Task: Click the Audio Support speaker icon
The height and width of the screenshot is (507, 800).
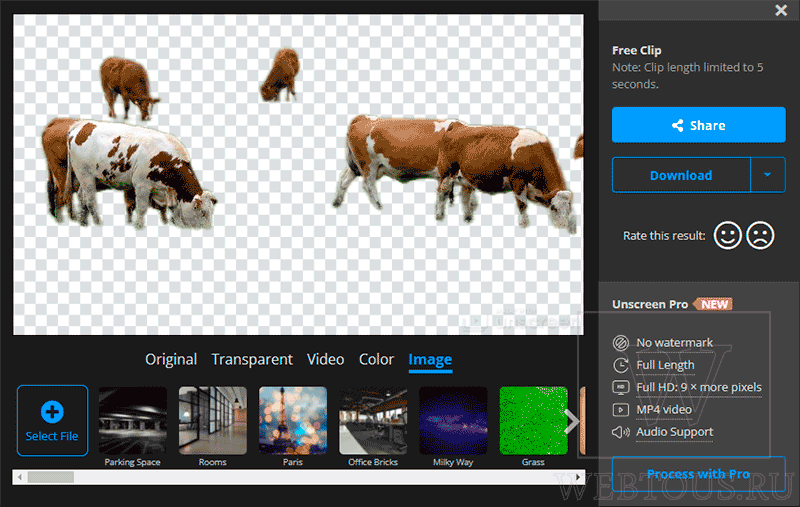Action: point(620,432)
